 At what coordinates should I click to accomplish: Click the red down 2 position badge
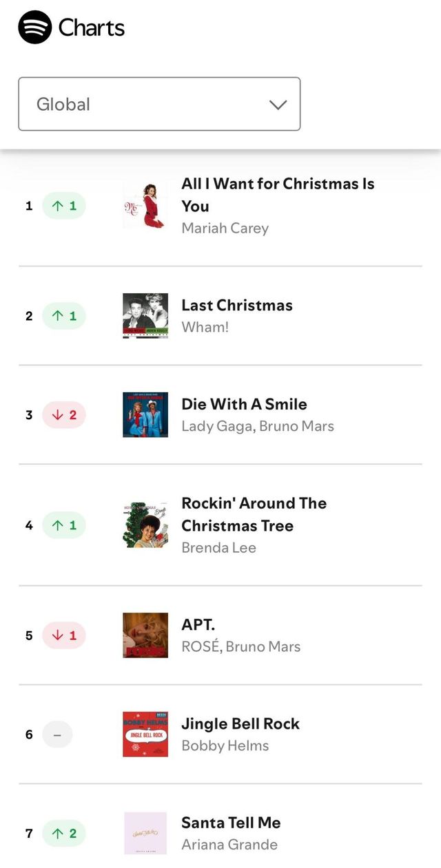coord(64,415)
